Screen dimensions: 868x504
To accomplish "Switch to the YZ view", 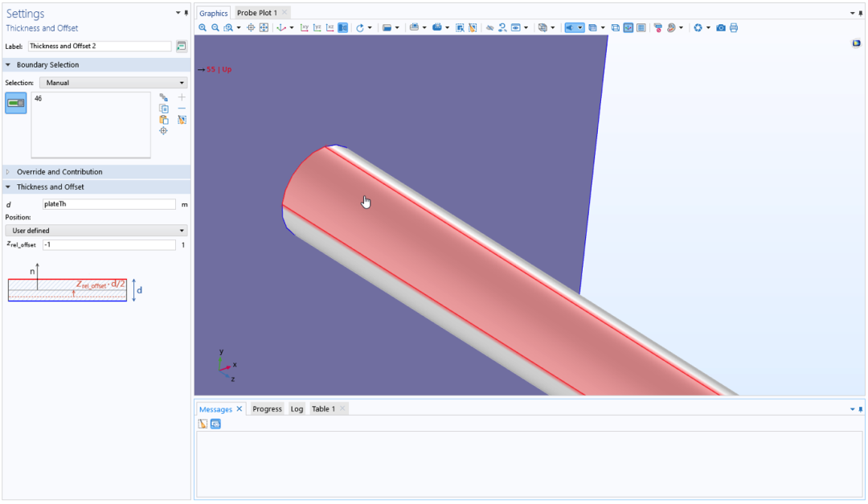I will (x=317, y=27).
